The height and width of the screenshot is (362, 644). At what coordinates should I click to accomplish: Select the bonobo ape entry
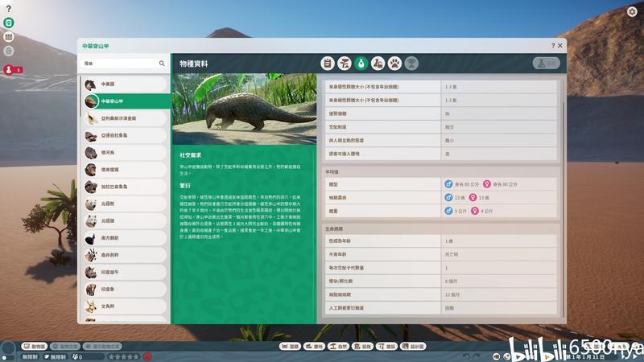click(x=126, y=170)
